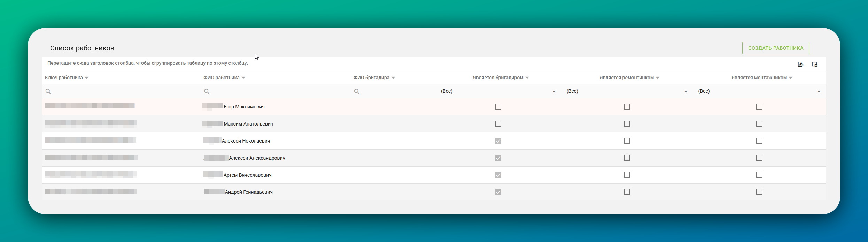Screen dimensions: 868x242
Task: Toggle бригадир checkbox for Егор Максимович
Action: tap(498, 107)
